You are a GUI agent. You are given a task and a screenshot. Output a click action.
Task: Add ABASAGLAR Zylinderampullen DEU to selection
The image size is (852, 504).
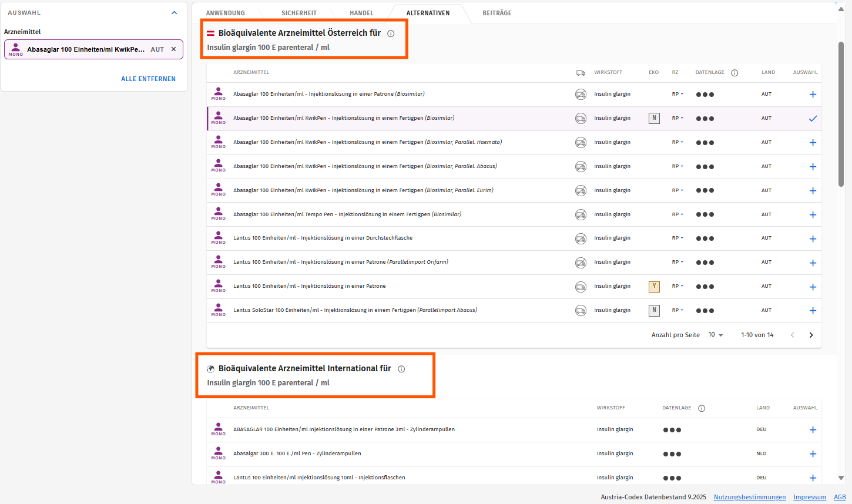tap(813, 430)
